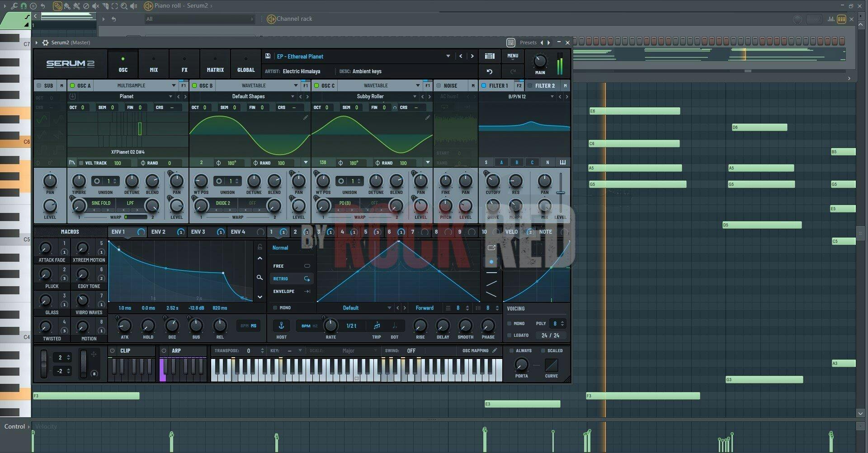868x453 pixels.
Task: Open the Serum preset browser list icon
Action: coord(490,56)
